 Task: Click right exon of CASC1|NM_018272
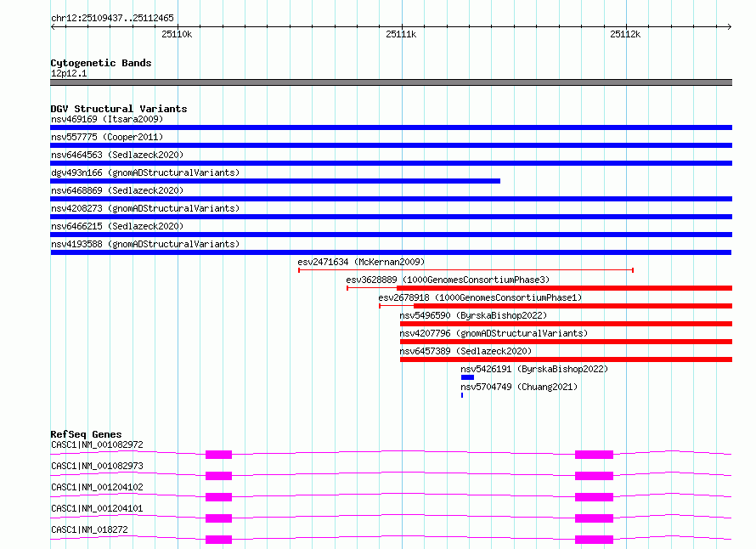click(594, 540)
